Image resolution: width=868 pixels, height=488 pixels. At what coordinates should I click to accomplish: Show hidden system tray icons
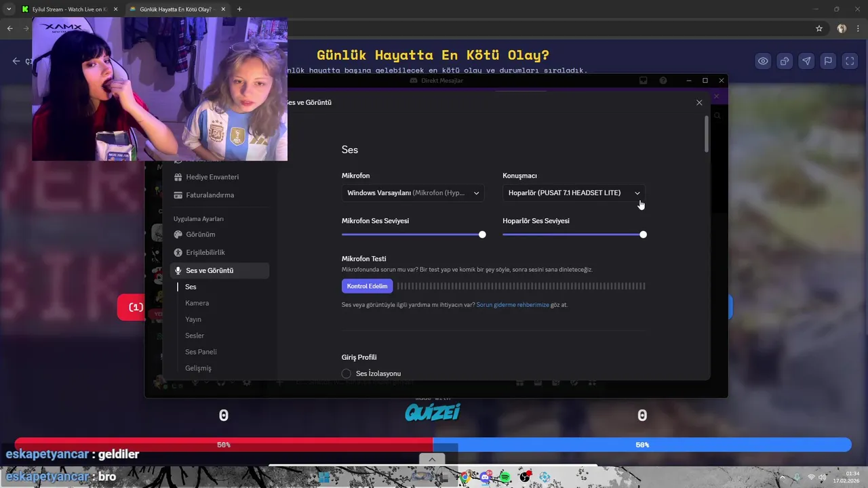point(782,477)
